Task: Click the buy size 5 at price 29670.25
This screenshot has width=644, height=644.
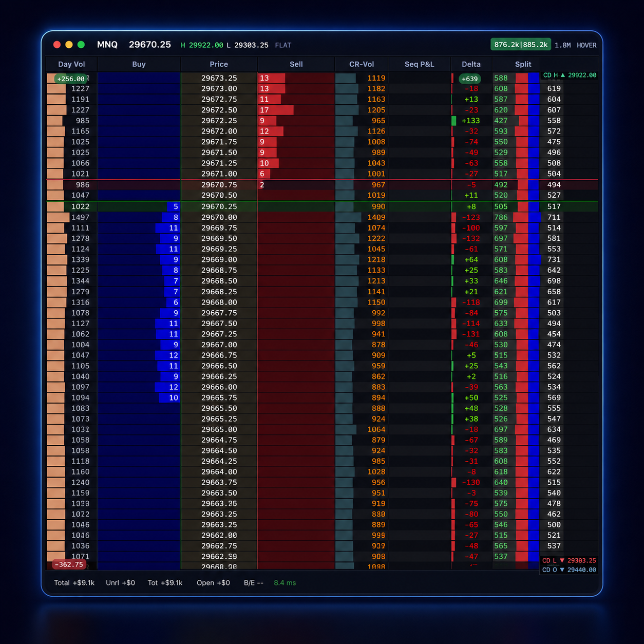Action: pos(176,206)
